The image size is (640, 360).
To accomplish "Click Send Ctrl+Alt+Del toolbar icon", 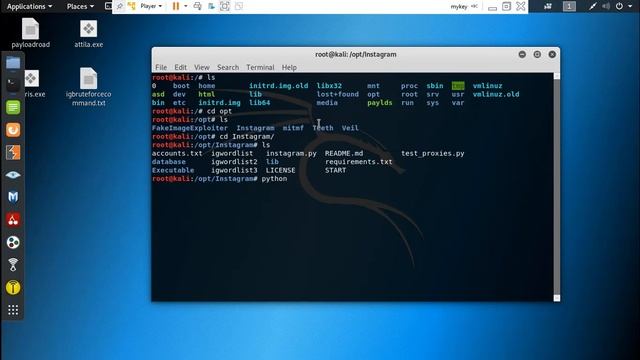I will (x=198, y=6).
